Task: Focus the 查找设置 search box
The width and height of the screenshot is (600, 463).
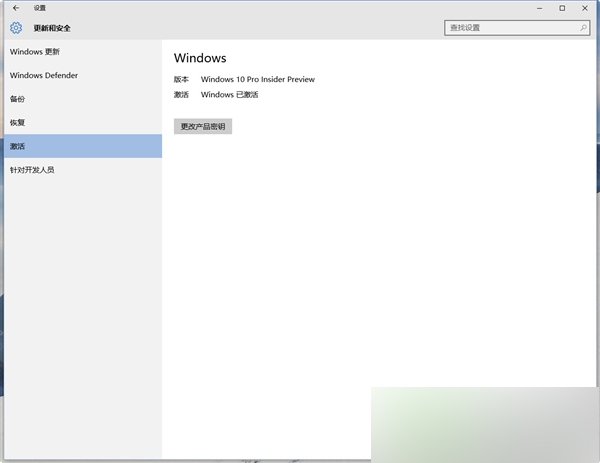Action: point(517,28)
